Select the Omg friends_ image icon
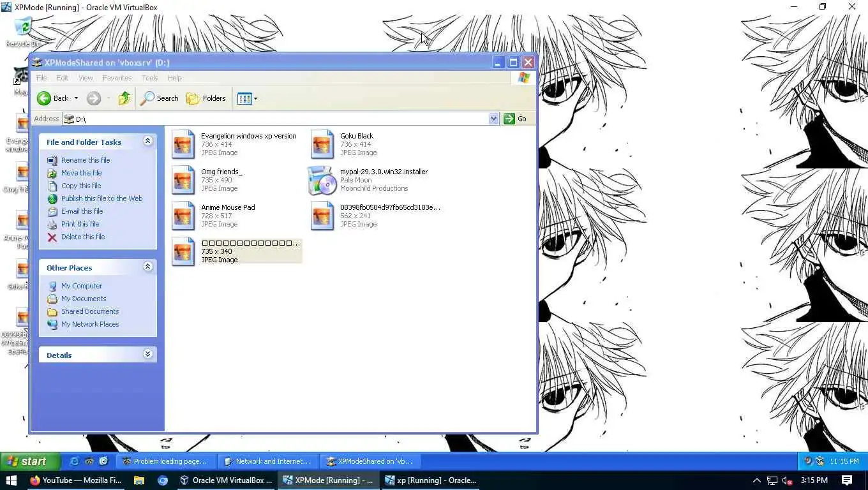Viewport: 868px width, 490px height. coord(183,180)
